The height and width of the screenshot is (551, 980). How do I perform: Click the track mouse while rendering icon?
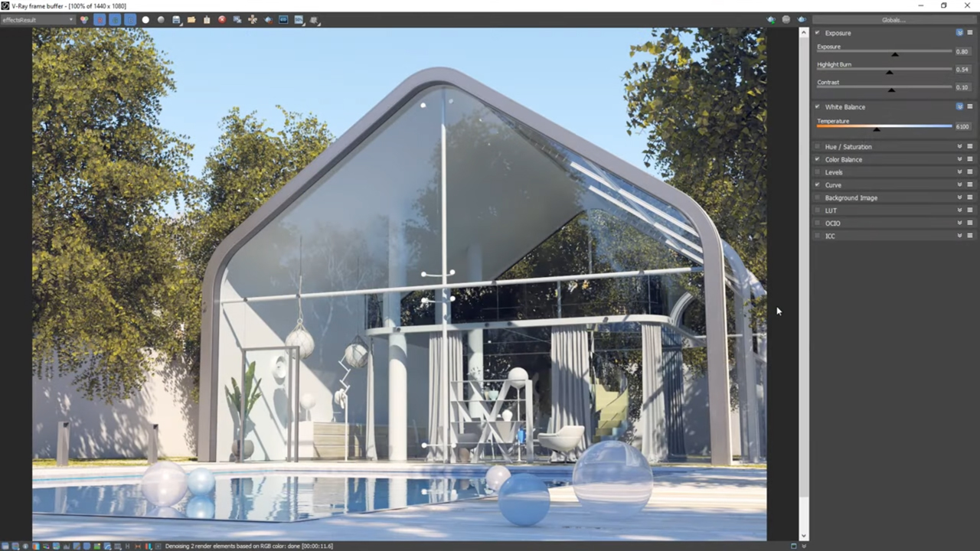click(253, 20)
